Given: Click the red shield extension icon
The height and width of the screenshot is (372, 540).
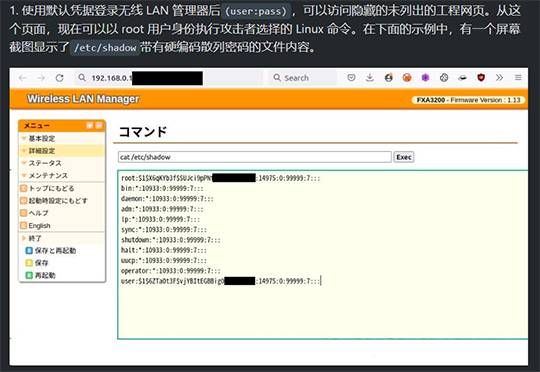Looking at the screenshot, I should [481, 78].
